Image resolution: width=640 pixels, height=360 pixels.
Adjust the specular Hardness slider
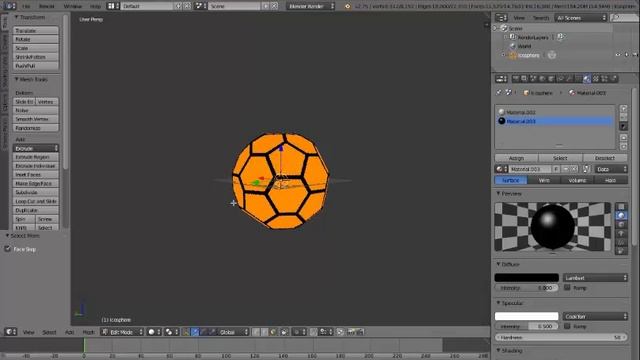[561, 338]
